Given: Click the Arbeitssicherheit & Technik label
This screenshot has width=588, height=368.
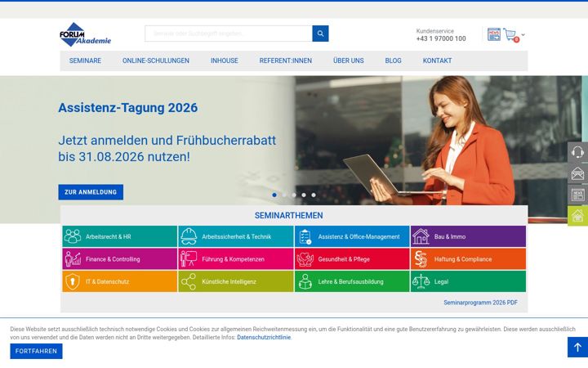Looking at the screenshot, I should pyautogui.click(x=237, y=236).
